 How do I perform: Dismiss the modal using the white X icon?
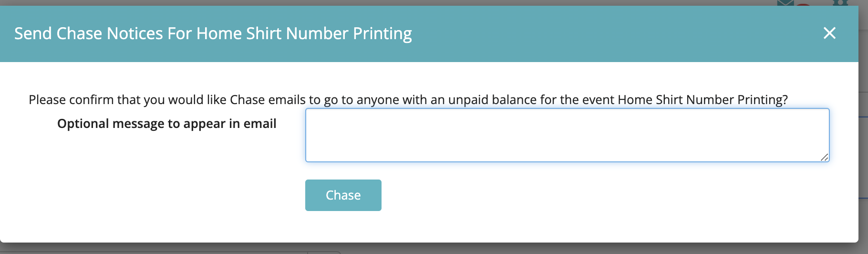(x=829, y=33)
